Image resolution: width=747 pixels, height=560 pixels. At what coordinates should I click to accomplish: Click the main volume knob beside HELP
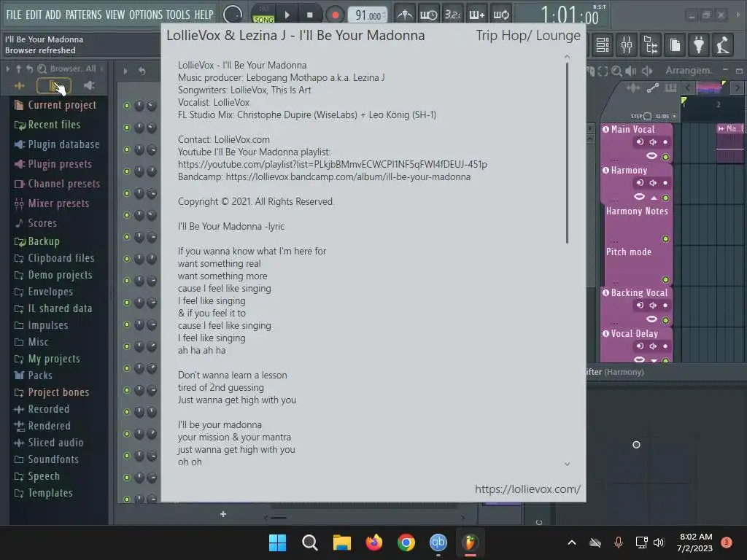point(233,15)
